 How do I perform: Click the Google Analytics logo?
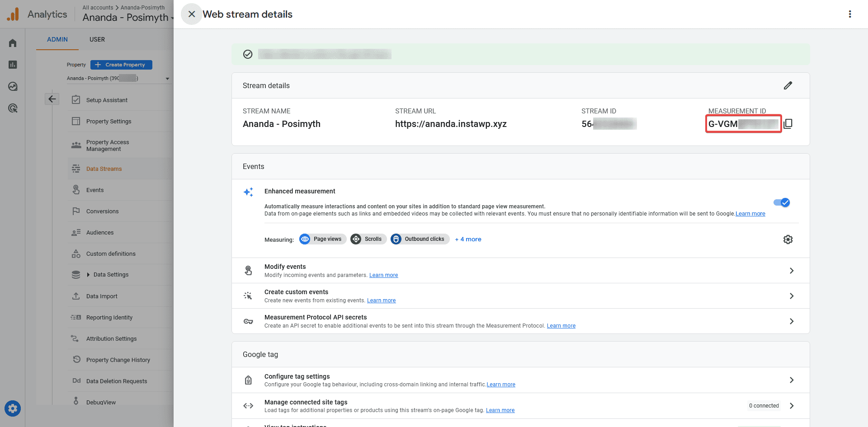[x=13, y=14]
